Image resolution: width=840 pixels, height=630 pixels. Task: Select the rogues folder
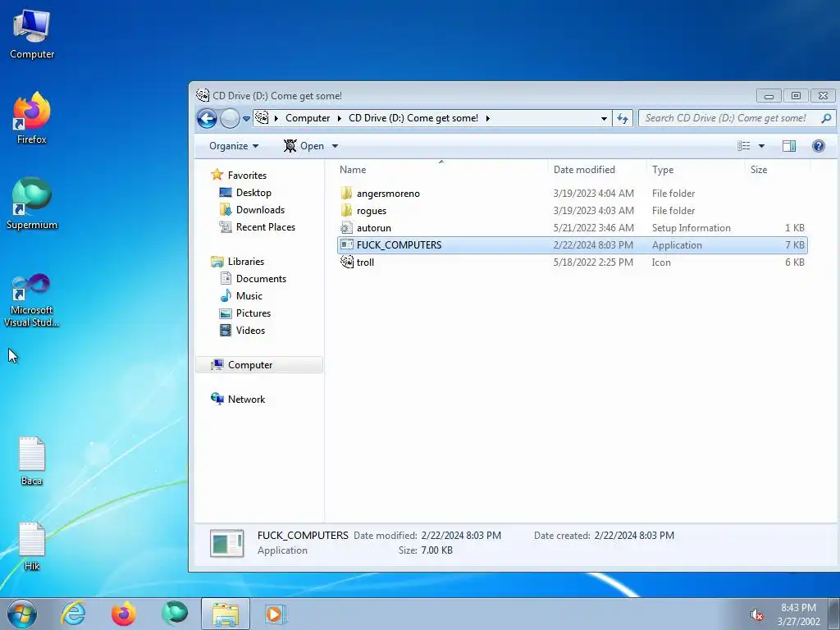[572, 211]
